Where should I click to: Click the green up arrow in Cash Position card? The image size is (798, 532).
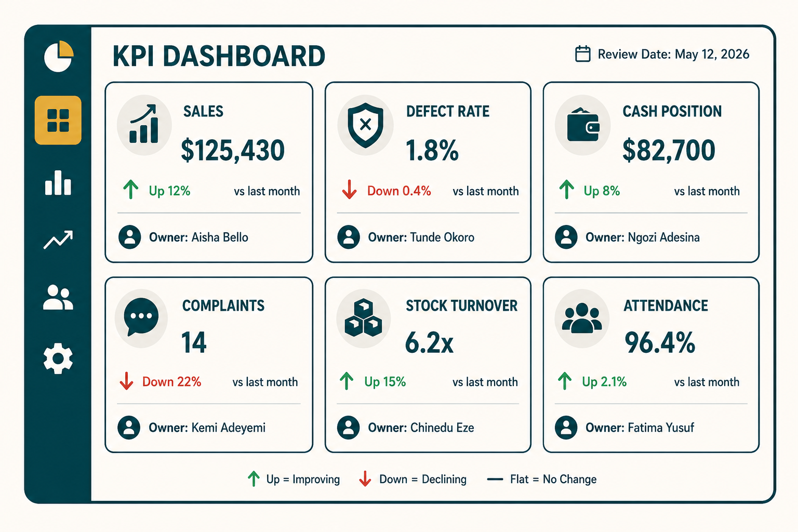[x=567, y=190]
